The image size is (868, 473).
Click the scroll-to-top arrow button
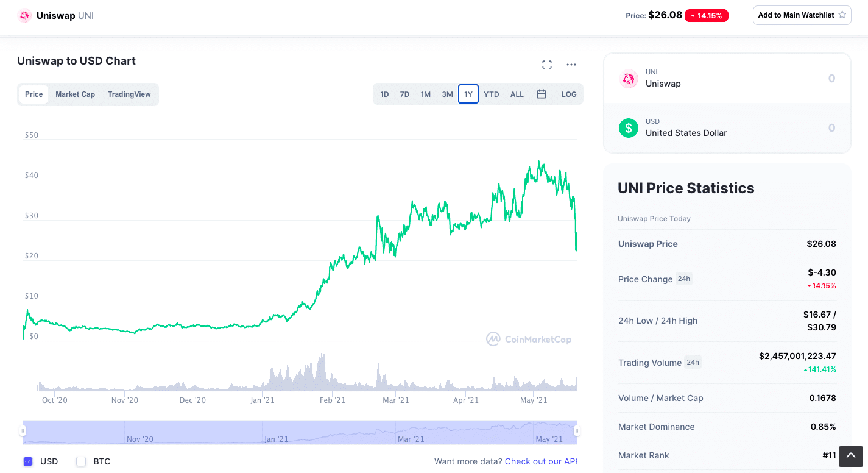click(851, 456)
